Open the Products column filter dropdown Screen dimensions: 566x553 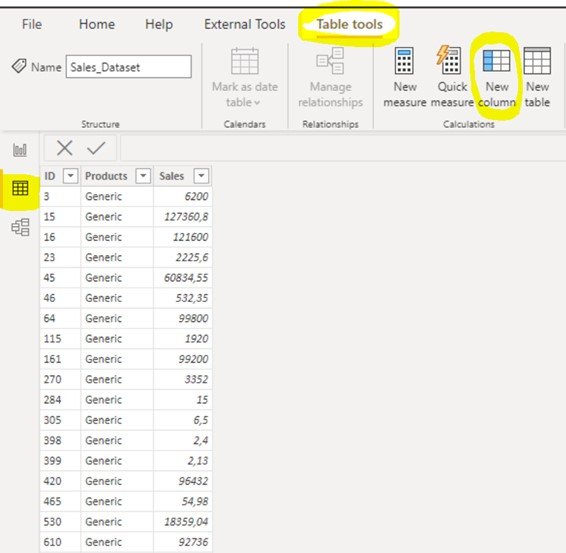(143, 176)
